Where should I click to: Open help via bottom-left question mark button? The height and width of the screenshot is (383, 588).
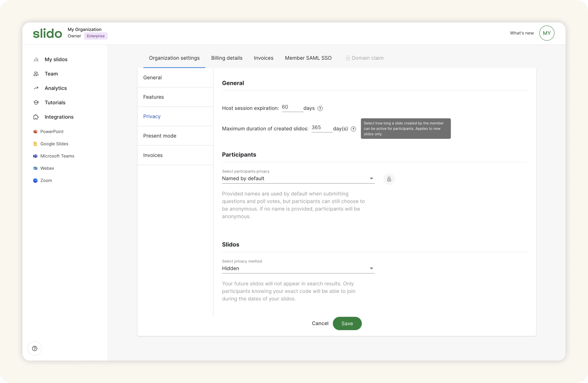click(x=35, y=348)
